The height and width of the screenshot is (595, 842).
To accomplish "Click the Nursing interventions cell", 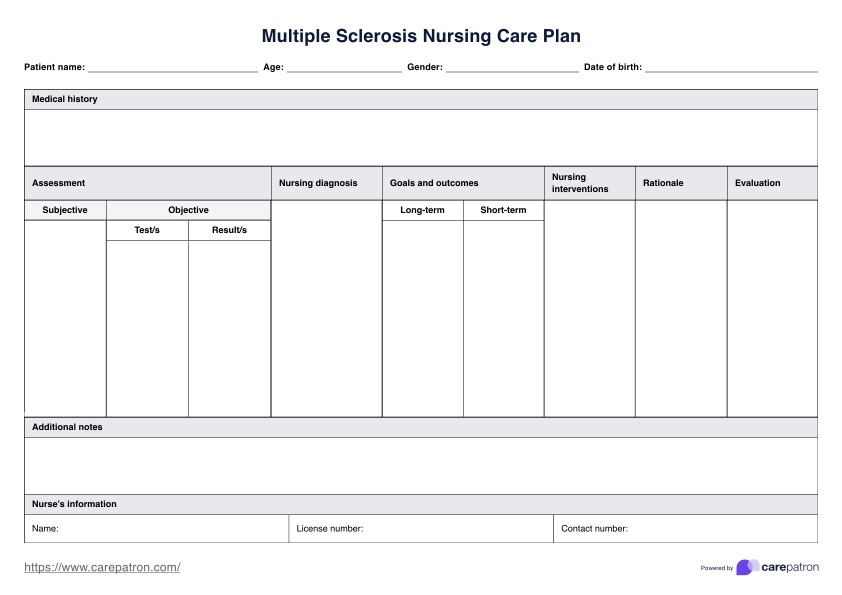I will point(589,308).
